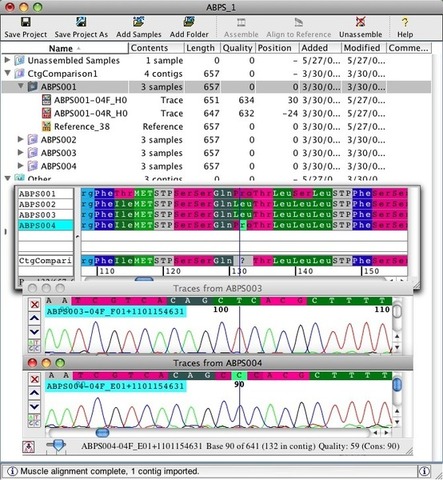Remove the ABPS003 trace with red X
This screenshot has width=443, height=480.
[x=34, y=304]
